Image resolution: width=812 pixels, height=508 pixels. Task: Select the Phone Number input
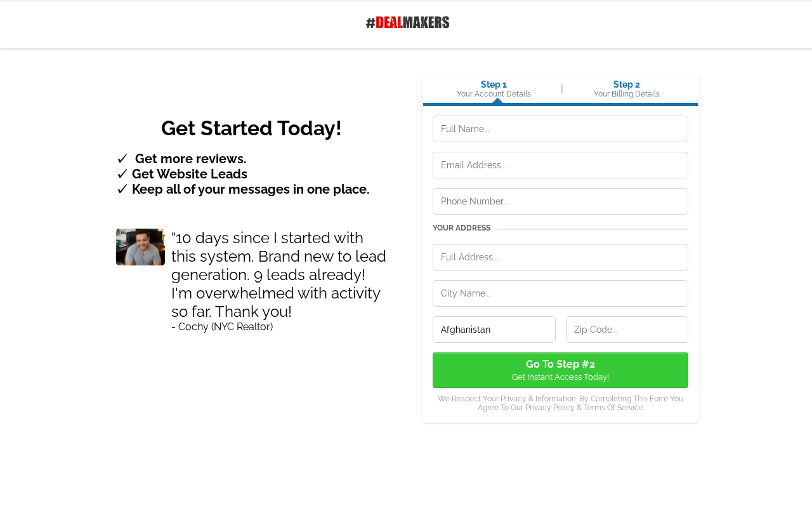point(560,201)
